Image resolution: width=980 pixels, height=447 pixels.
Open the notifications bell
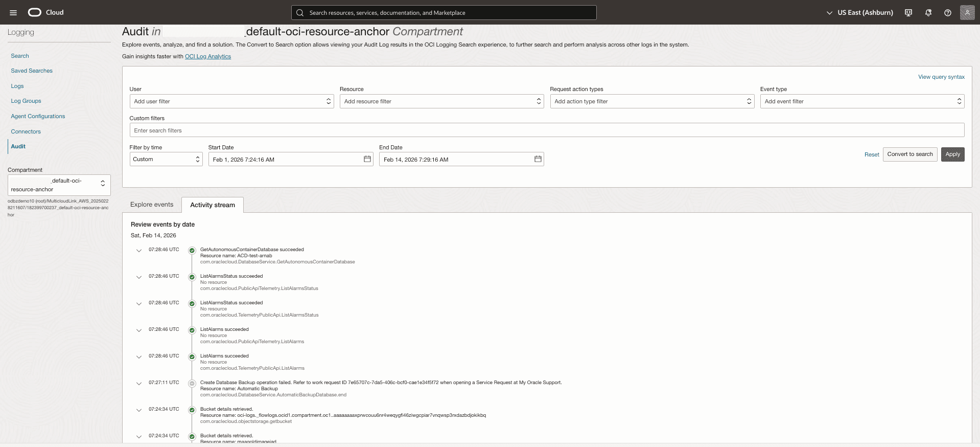click(928, 13)
